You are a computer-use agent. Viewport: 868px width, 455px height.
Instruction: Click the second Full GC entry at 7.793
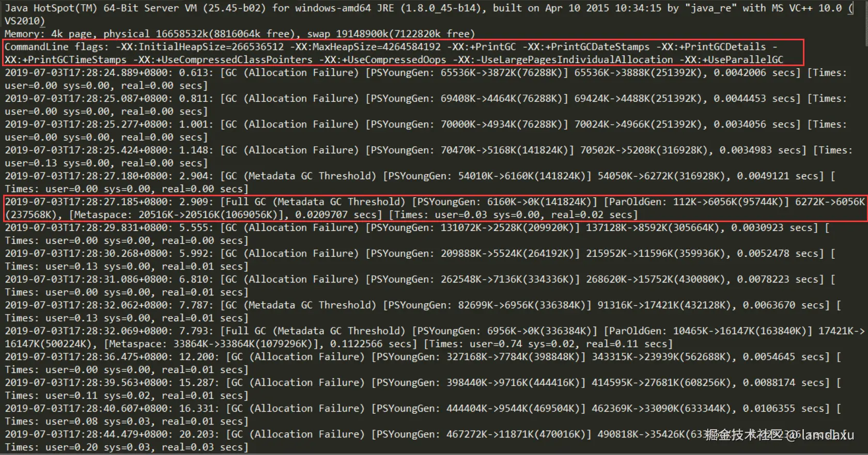click(x=435, y=337)
